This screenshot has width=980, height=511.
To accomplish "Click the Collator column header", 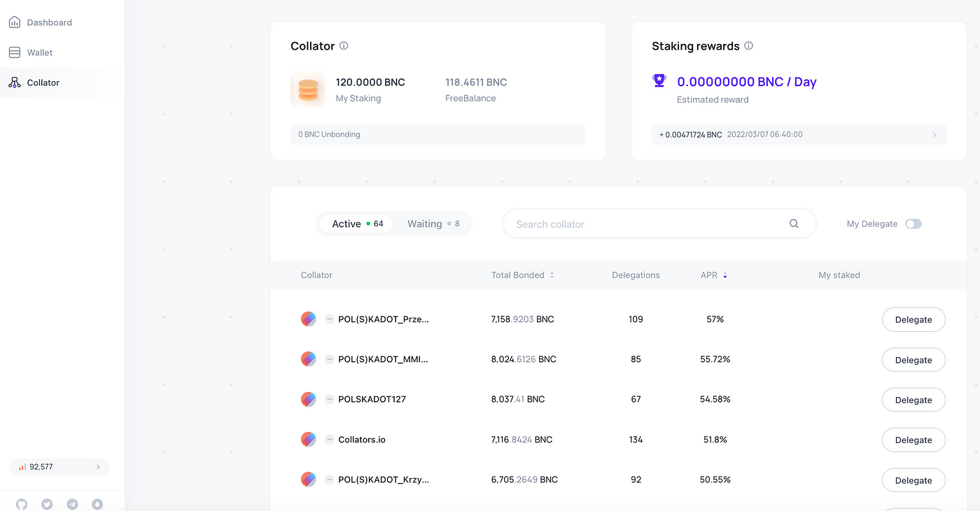I will click(316, 275).
